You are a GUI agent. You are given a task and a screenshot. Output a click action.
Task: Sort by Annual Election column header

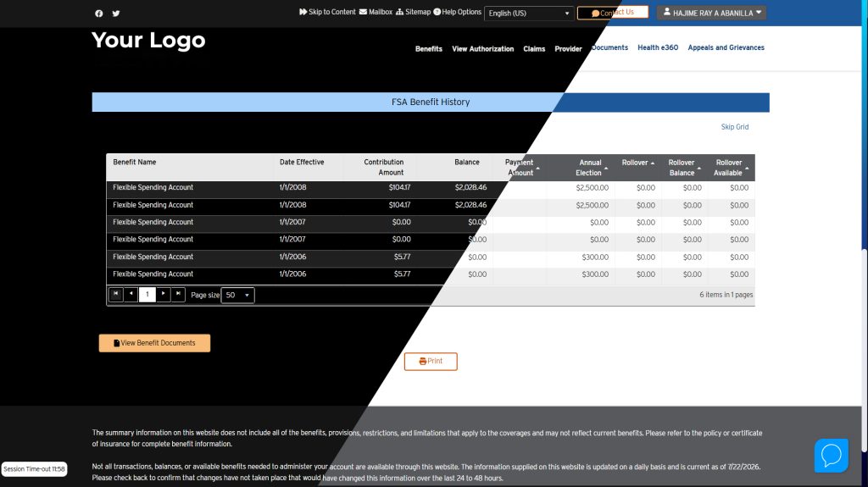[x=588, y=168]
